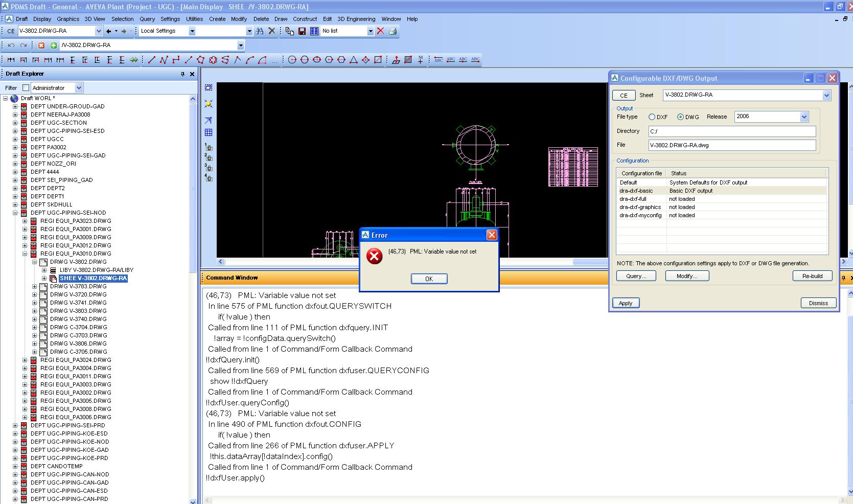Click the undo arrow icon
Screen dimensions: 853x504
[11, 45]
